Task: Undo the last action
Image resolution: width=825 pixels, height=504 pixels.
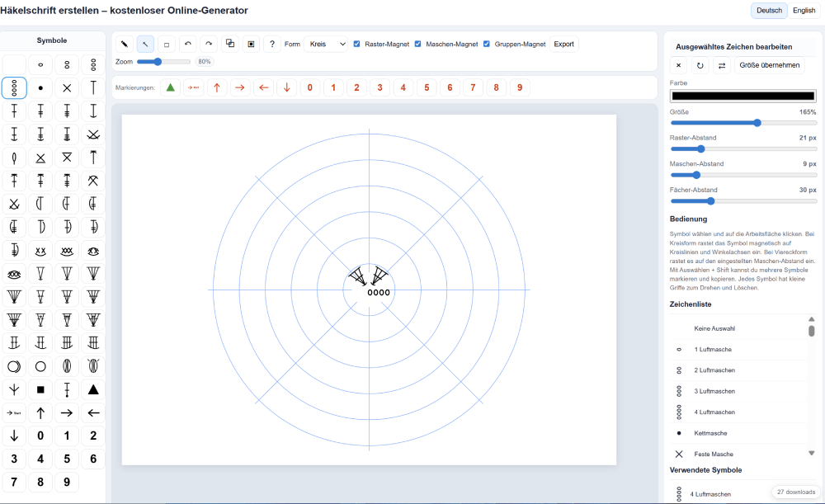Action: coord(188,45)
